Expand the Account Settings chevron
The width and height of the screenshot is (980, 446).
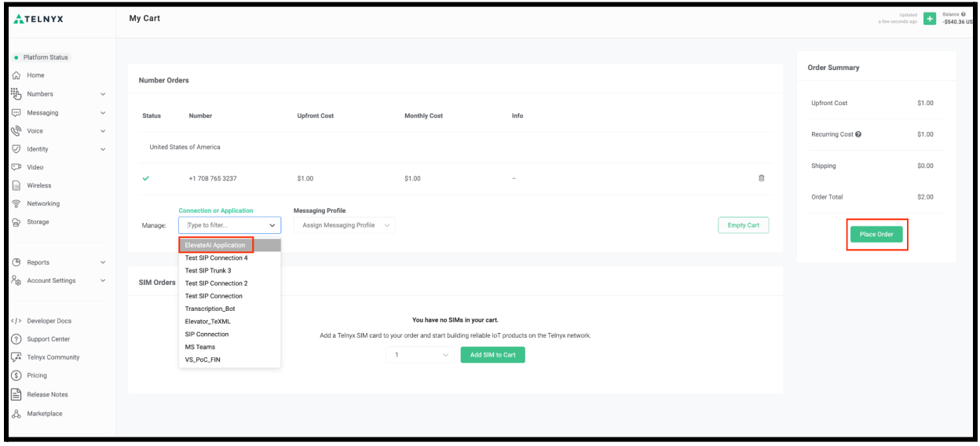[x=103, y=280]
